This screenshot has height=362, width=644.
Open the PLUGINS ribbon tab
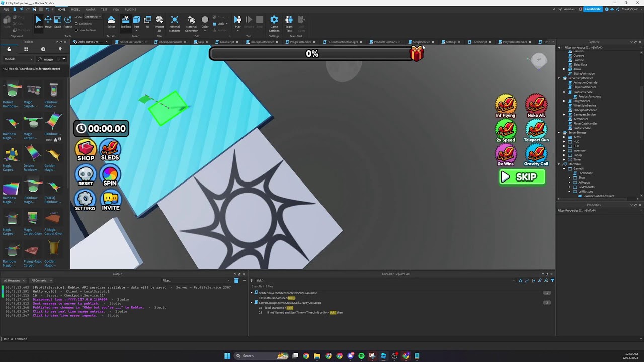pyautogui.click(x=130, y=9)
